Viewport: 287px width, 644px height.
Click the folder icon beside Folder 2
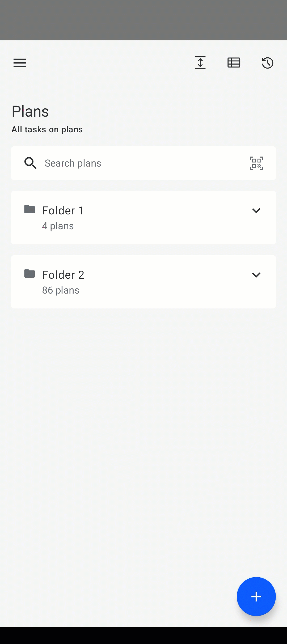[x=29, y=274]
